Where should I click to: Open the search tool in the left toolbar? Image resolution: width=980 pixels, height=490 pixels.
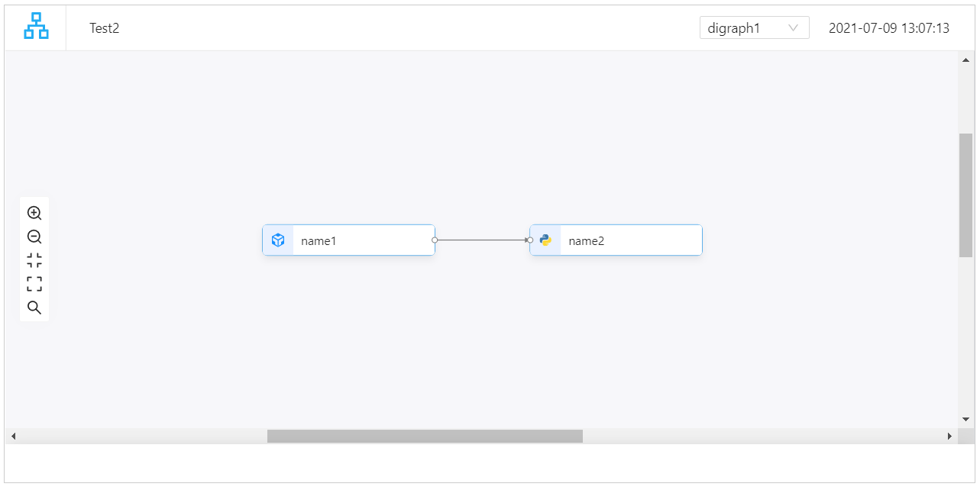(34, 307)
